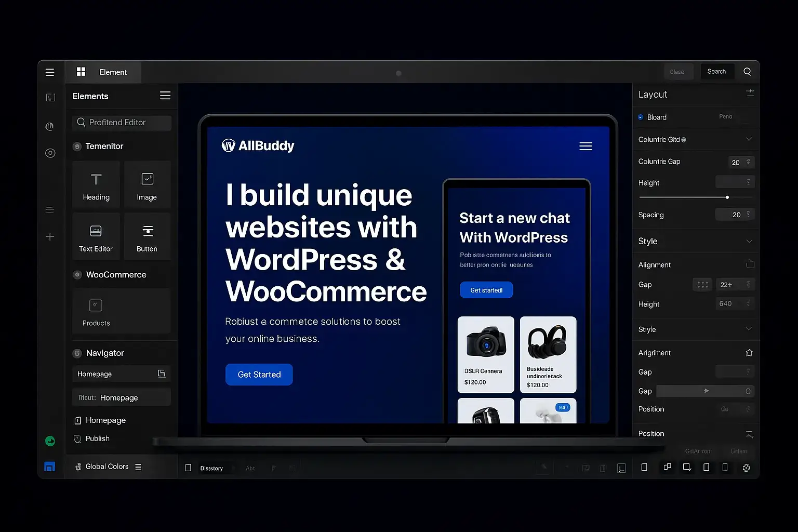
Task: Add a Text Editor widget
Action: [x=96, y=236]
